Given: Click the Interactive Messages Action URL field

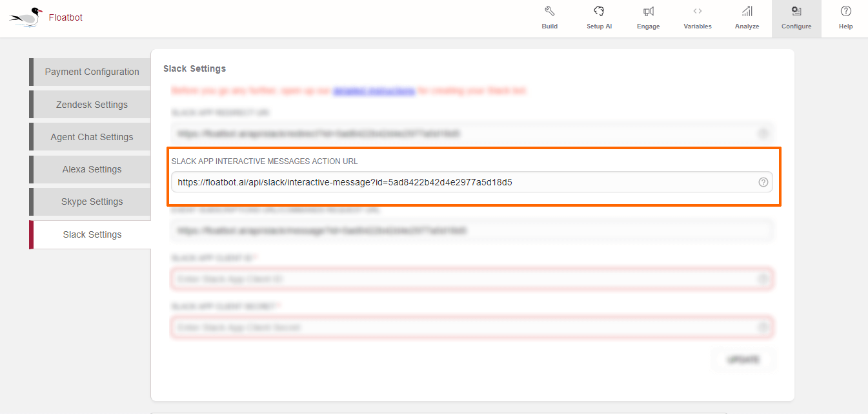Looking at the screenshot, I should pos(461,182).
